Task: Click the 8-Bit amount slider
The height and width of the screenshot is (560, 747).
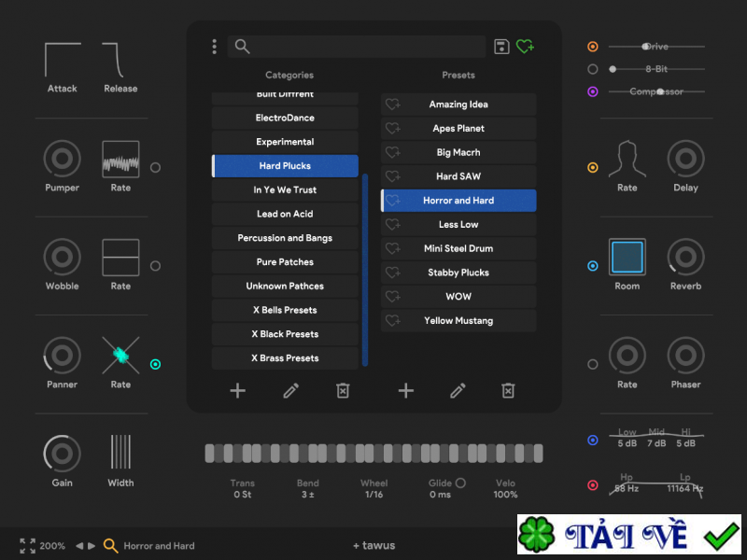Action: coord(656,69)
